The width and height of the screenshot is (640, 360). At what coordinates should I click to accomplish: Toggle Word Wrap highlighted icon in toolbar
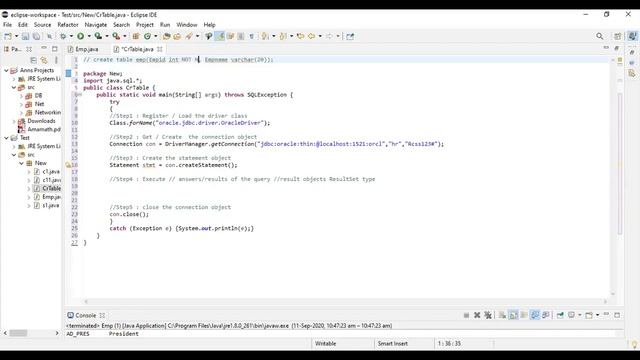[x=220, y=36]
